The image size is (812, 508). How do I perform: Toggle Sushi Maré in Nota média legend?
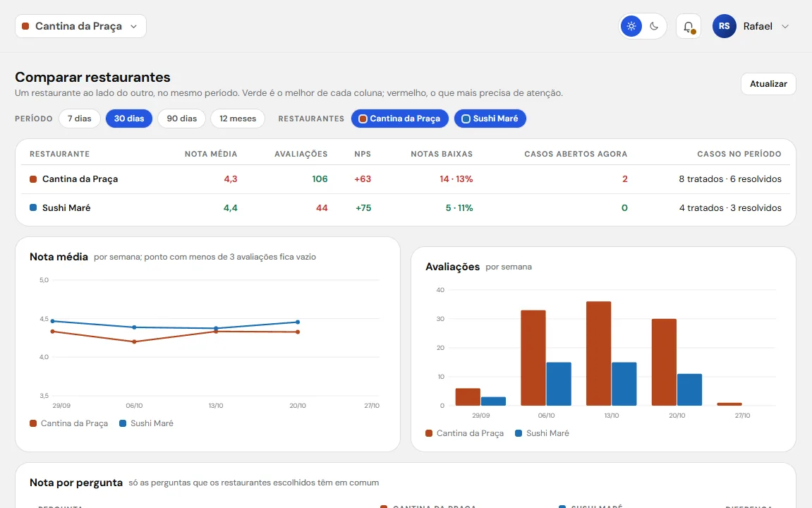pos(147,423)
